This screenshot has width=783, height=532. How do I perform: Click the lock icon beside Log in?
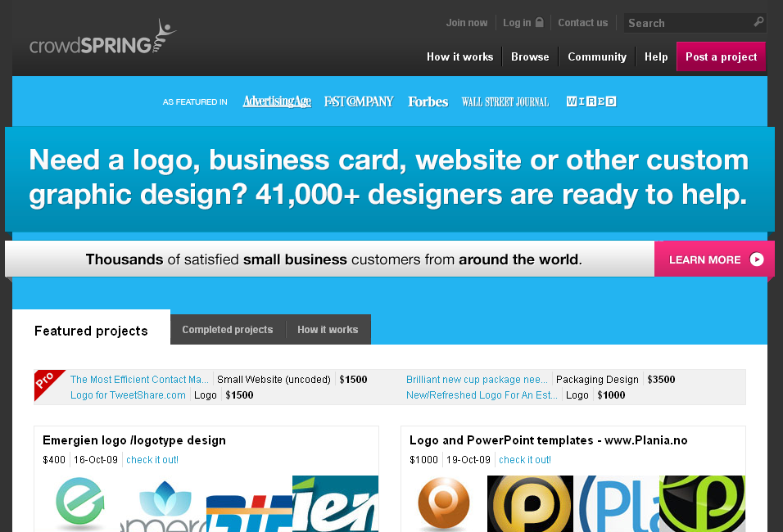click(x=539, y=22)
